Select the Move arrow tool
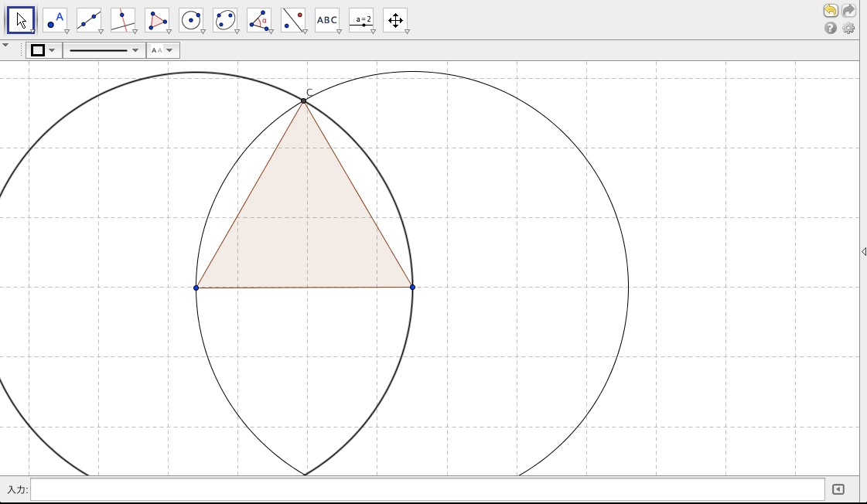 pyautogui.click(x=21, y=20)
